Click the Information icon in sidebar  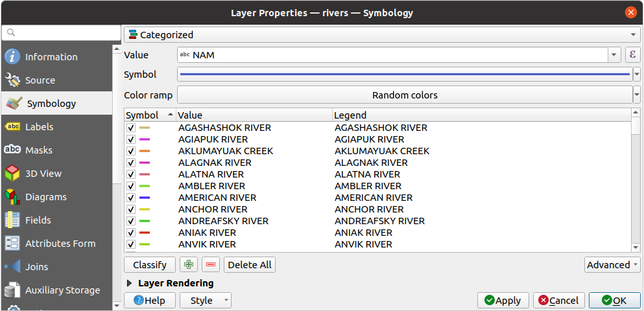tap(12, 57)
